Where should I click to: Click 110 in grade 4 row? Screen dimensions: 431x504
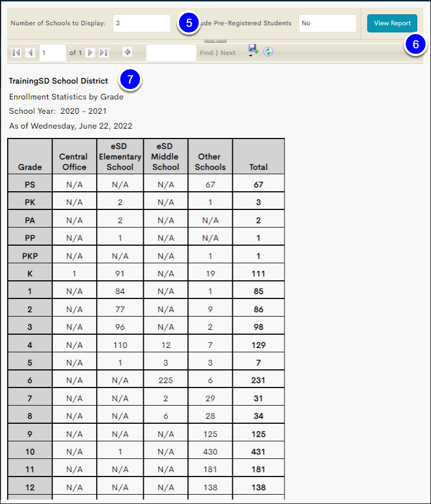point(120,345)
